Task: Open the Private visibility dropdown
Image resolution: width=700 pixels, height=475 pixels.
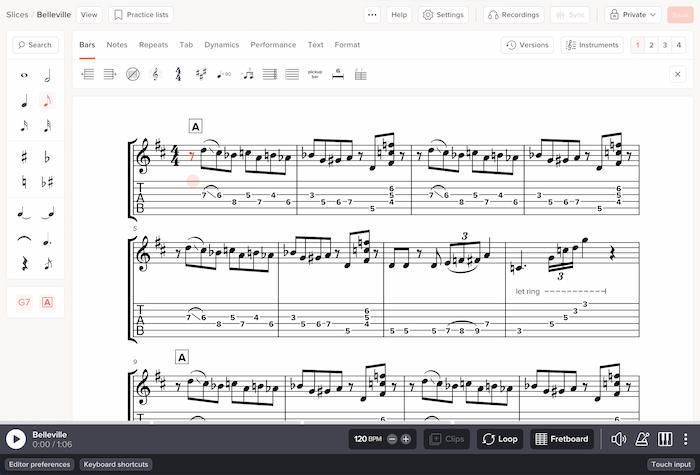Action: click(x=632, y=15)
